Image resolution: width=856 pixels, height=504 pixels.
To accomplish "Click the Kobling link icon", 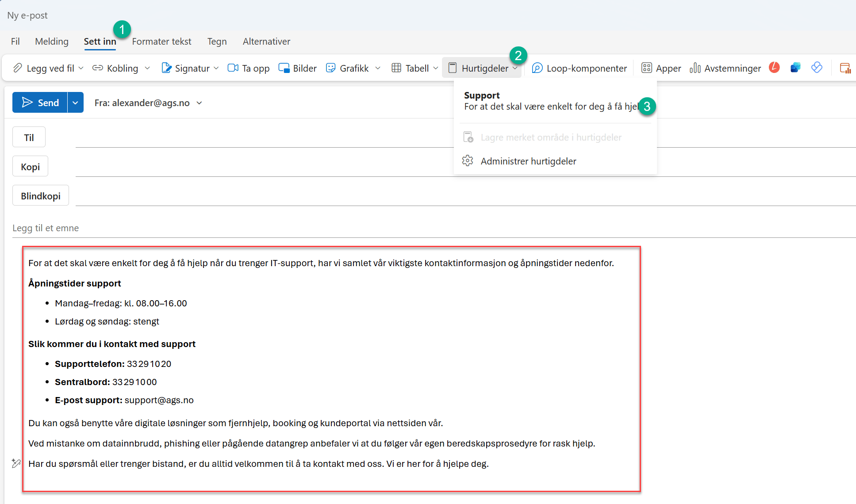I will (97, 68).
